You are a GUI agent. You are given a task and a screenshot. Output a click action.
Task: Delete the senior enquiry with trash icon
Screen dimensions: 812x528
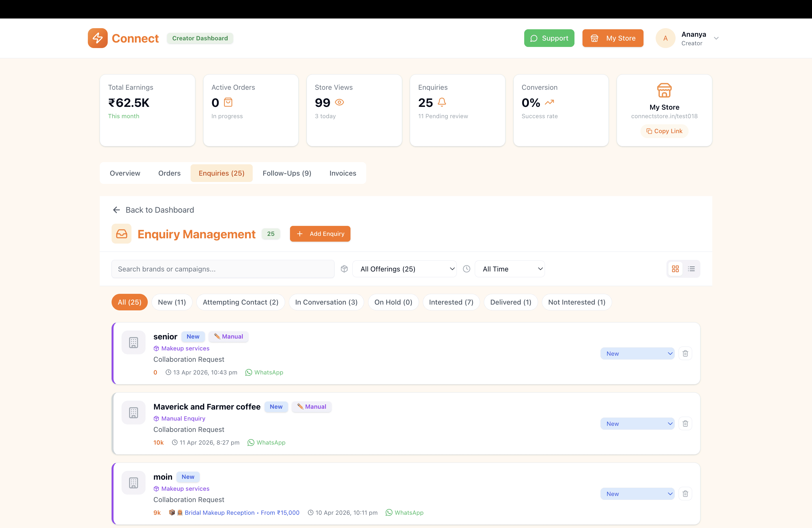tap(685, 353)
